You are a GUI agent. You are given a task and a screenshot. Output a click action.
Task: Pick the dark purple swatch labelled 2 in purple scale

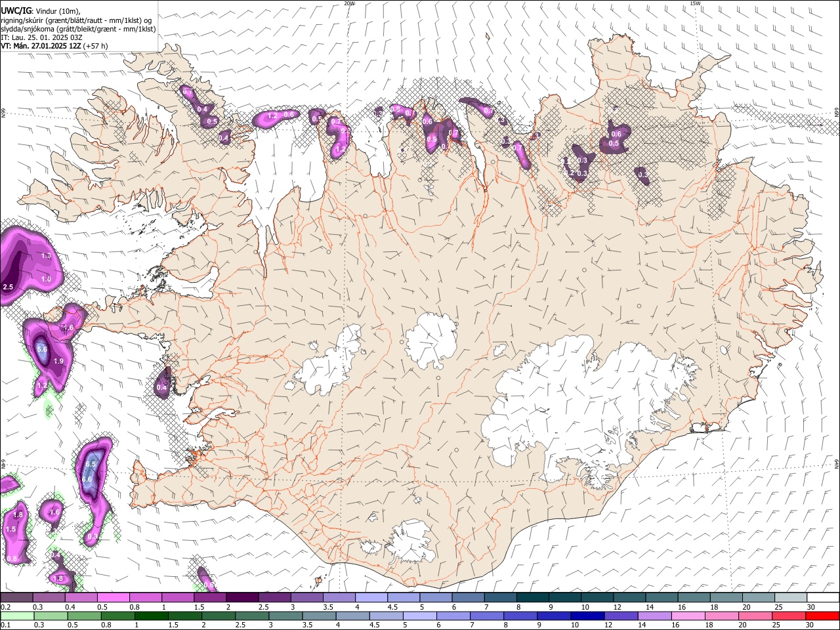click(x=241, y=597)
